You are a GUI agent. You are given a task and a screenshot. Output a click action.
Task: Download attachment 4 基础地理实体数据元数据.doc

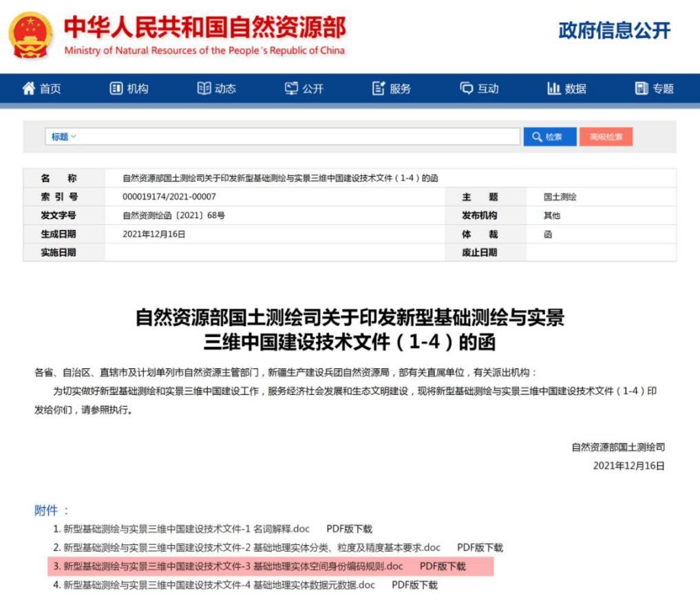pos(219,585)
